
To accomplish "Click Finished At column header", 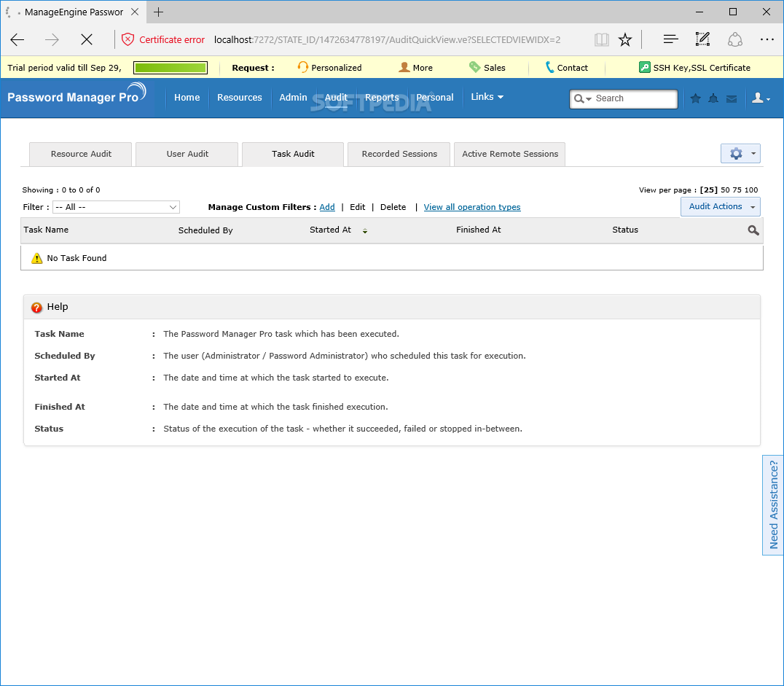I will point(479,230).
